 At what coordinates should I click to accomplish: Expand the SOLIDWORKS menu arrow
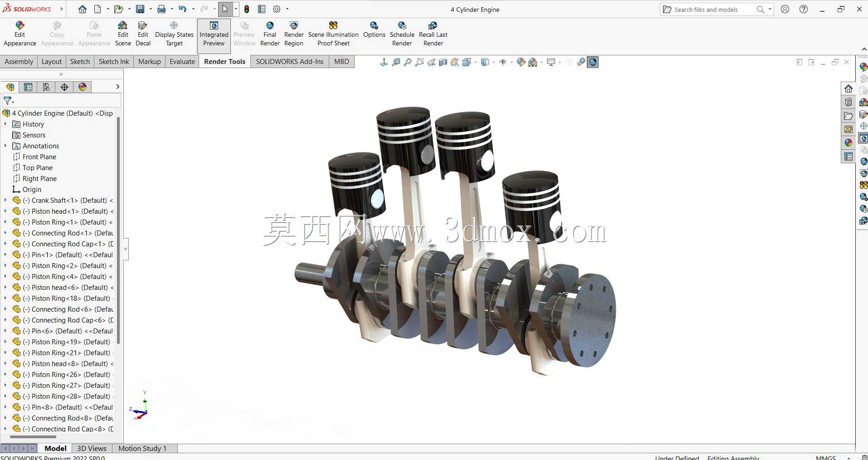[62, 9]
